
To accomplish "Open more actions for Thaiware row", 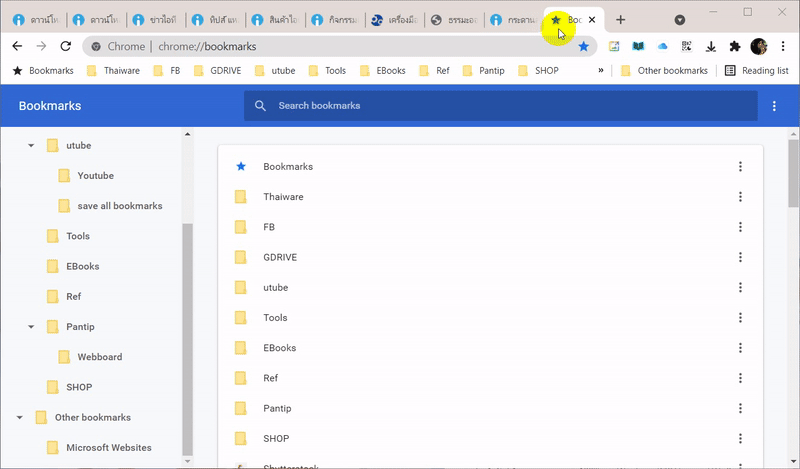I will point(740,196).
